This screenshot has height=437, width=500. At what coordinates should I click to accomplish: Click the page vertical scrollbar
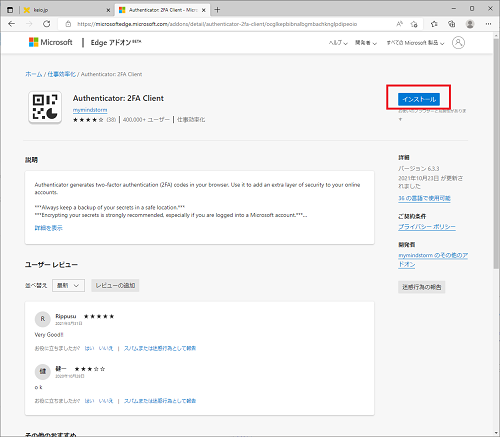click(x=496, y=153)
